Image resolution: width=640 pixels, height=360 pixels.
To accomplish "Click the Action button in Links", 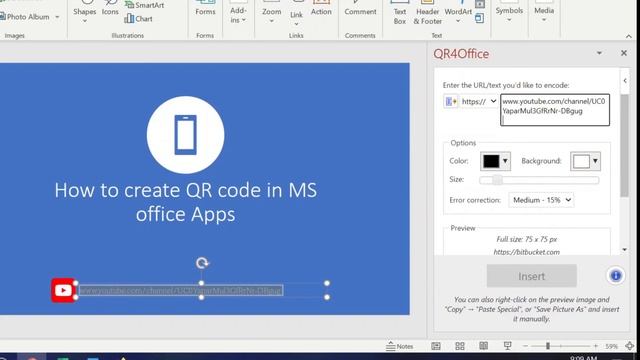I will coord(321,11).
